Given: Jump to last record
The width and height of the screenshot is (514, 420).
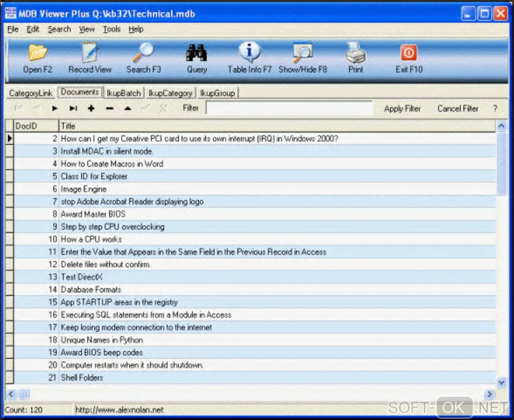Looking at the screenshot, I should point(73,108).
